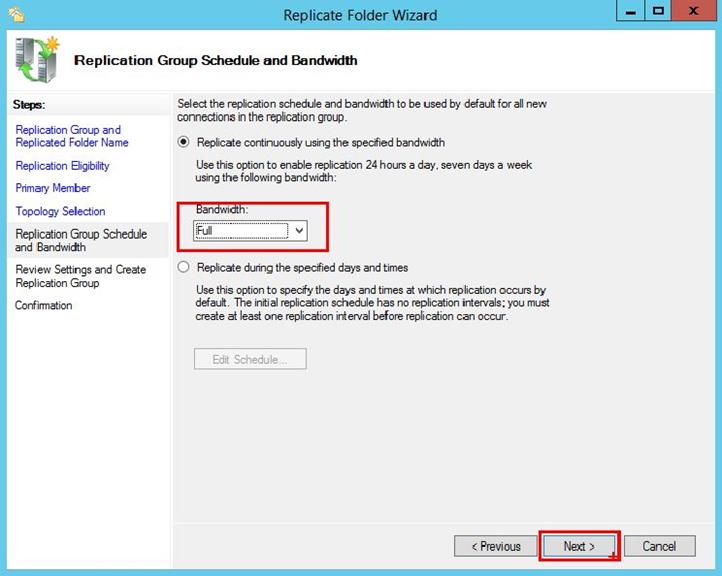Screen dimensions: 722x576
Task: Click the disabled Edit Schedule button
Action: pyautogui.click(x=250, y=359)
